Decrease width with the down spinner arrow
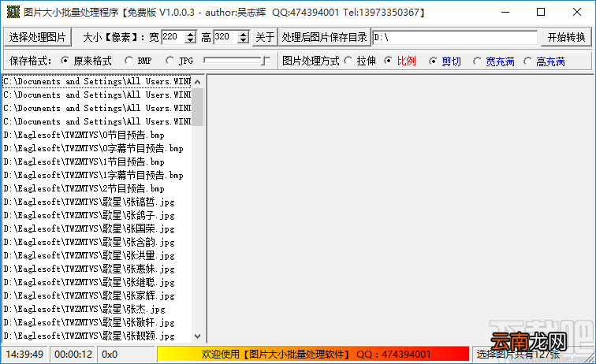Image resolution: width=596 pixels, height=364 pixels. pyautogui.click(x=191, y=40)
